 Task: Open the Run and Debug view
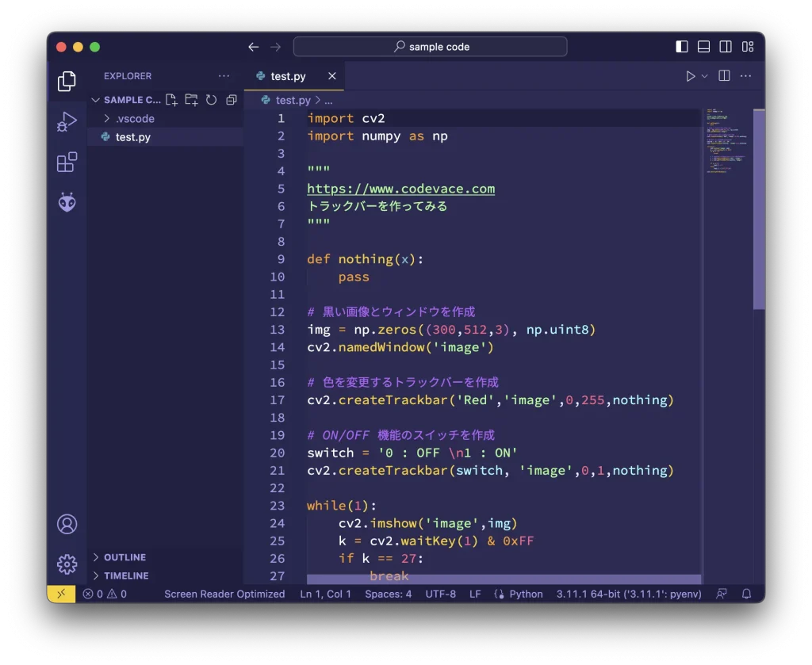(67, 120)
